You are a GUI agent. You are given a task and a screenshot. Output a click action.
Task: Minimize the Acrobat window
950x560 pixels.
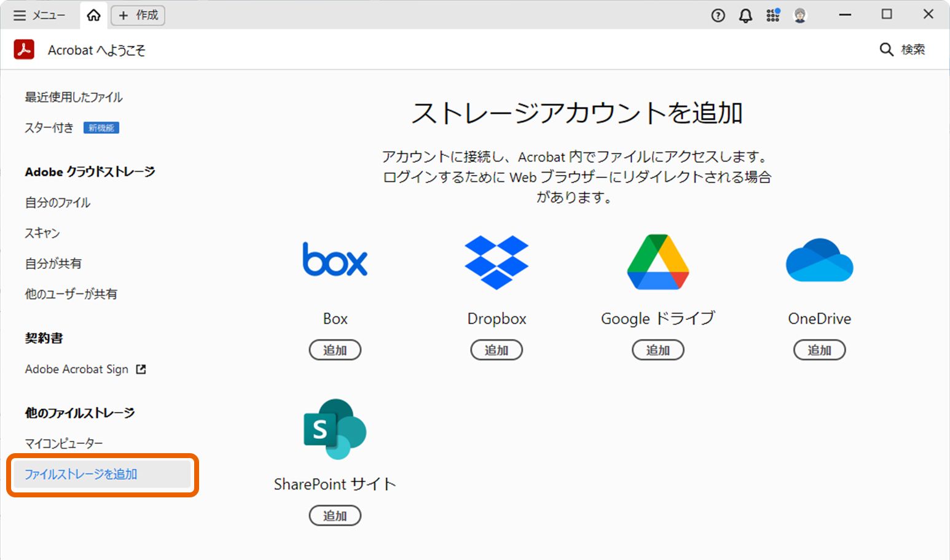[x=846, y=15]
